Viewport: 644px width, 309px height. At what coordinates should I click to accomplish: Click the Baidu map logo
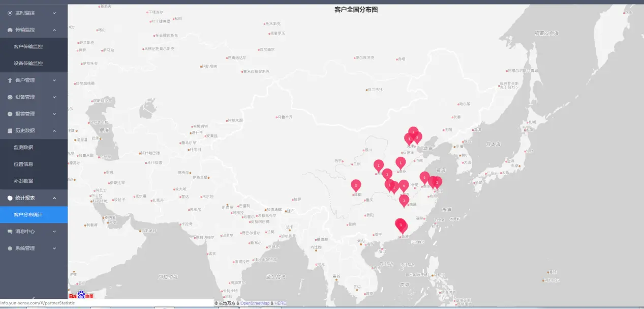click(81, 295)
